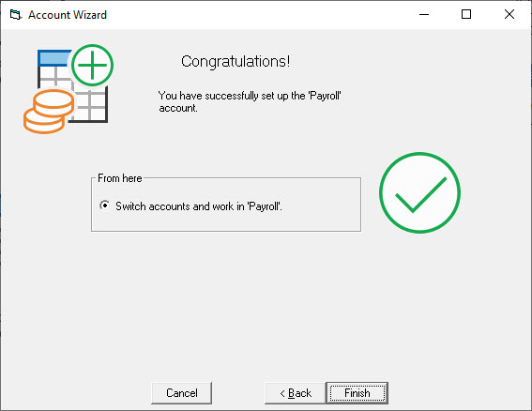
Task: Click the Congratulations heading
Action: point(236,61)
